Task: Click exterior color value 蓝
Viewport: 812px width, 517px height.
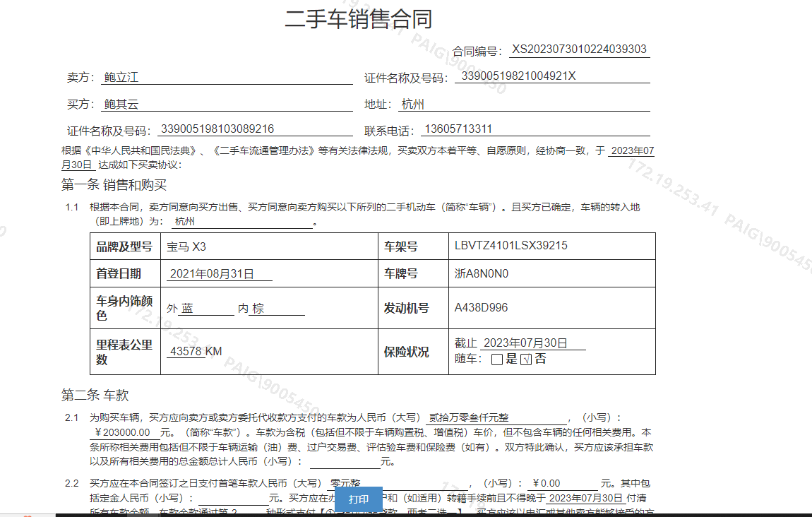Action: (x=187, y=308)
